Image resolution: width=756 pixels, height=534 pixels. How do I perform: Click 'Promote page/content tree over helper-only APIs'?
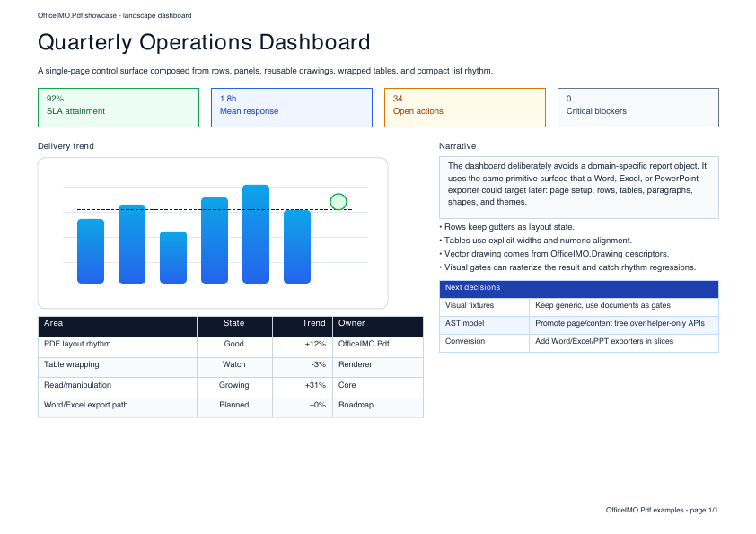point(620,323)
